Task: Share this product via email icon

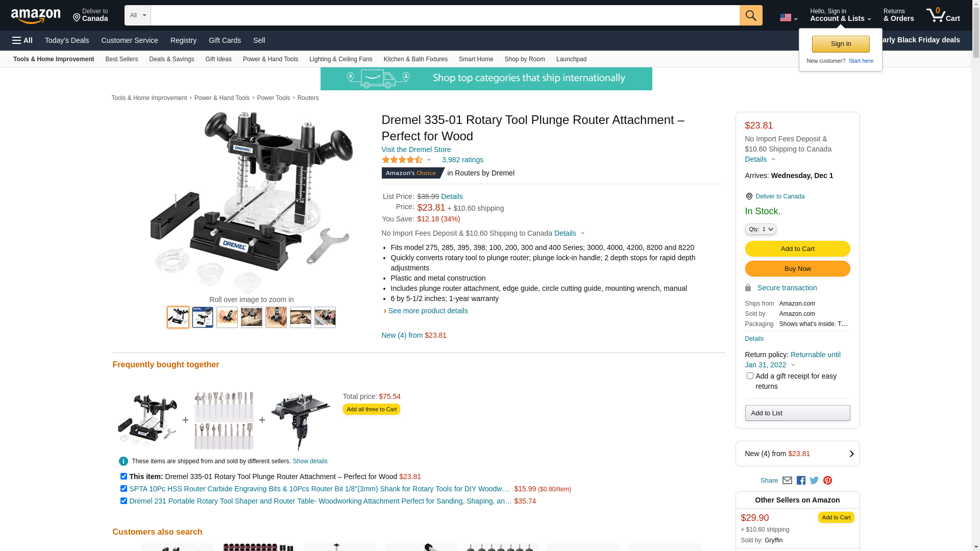Action: point(787,481)
